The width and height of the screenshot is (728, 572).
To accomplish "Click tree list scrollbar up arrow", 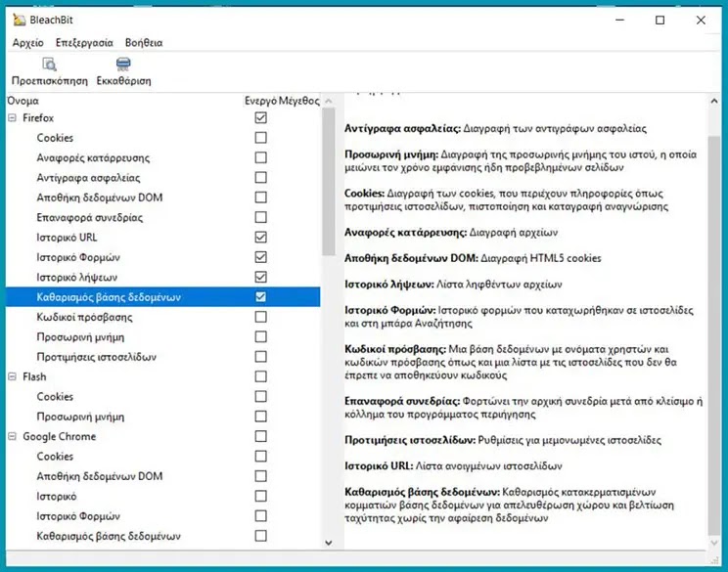I will (329, 101).
